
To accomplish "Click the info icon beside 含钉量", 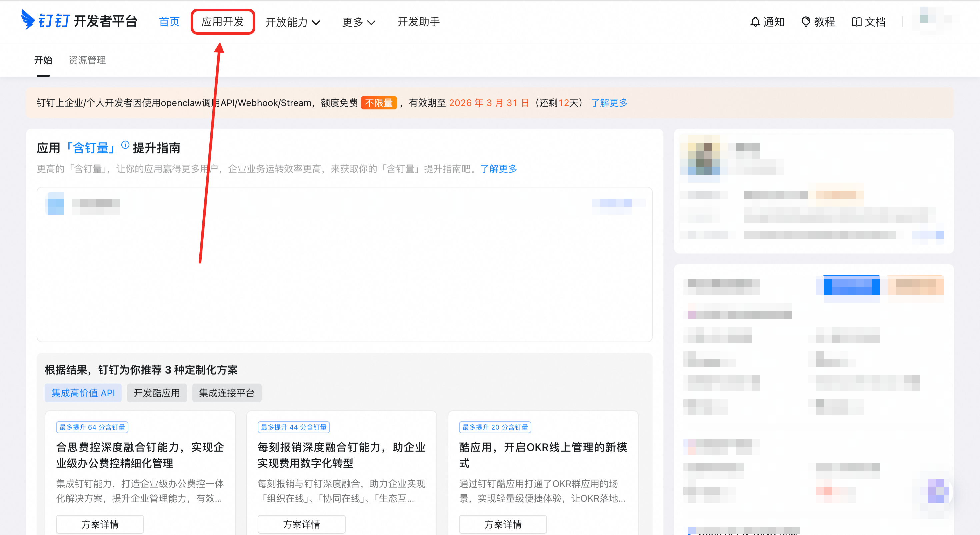I will coord(125,145).
